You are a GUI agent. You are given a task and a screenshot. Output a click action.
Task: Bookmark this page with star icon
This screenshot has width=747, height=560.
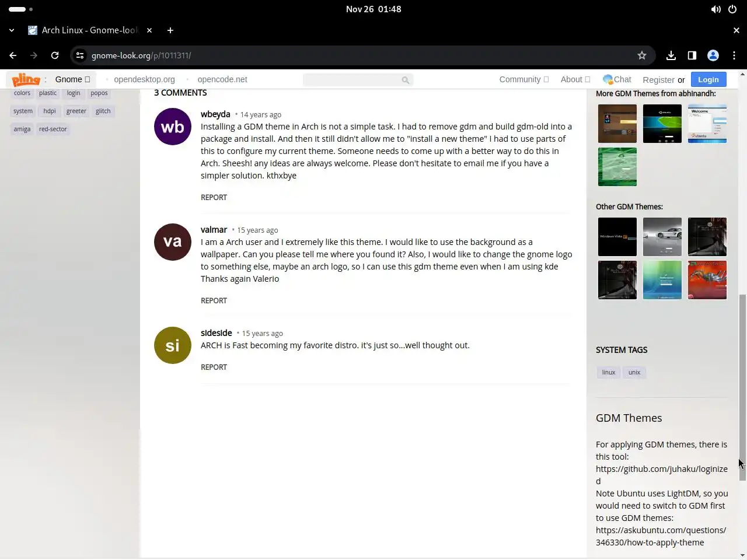(642, 55)
